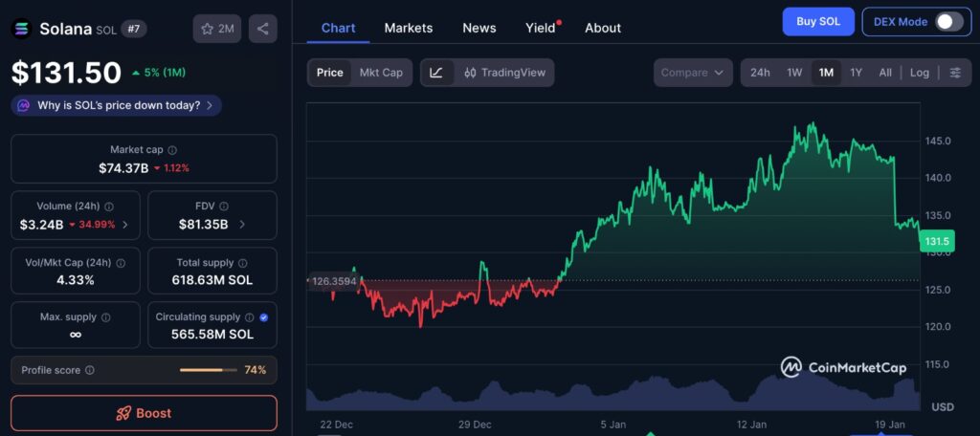
Task: Click the Buy SOL button
Action: (818, 22)
